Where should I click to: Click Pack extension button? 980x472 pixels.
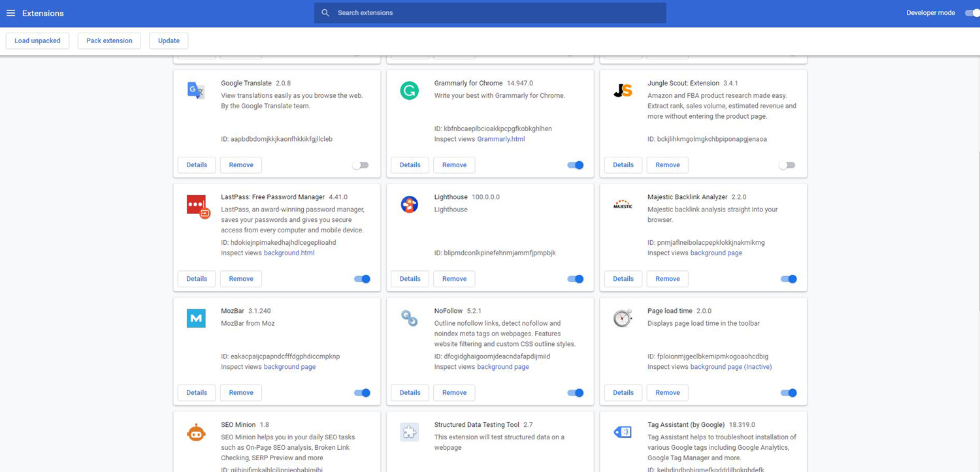109,40
